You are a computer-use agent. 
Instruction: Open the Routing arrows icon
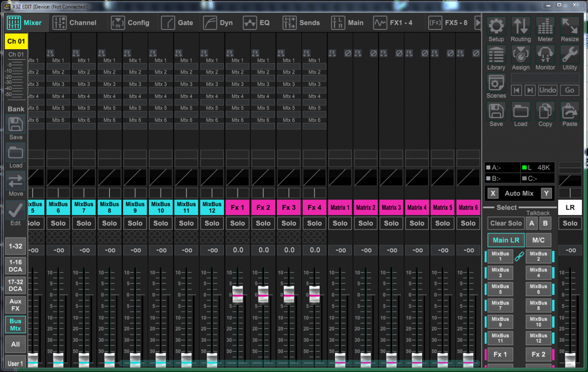pos(520,26)
